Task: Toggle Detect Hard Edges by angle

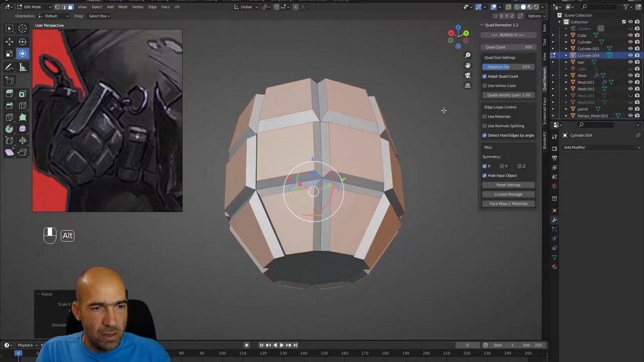Action: click(485, 135)
